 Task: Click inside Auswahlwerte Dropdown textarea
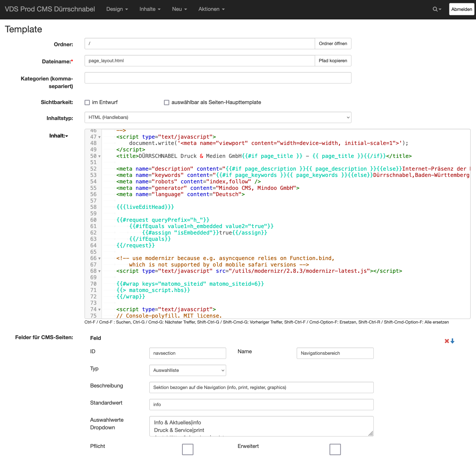coord(261,426)
